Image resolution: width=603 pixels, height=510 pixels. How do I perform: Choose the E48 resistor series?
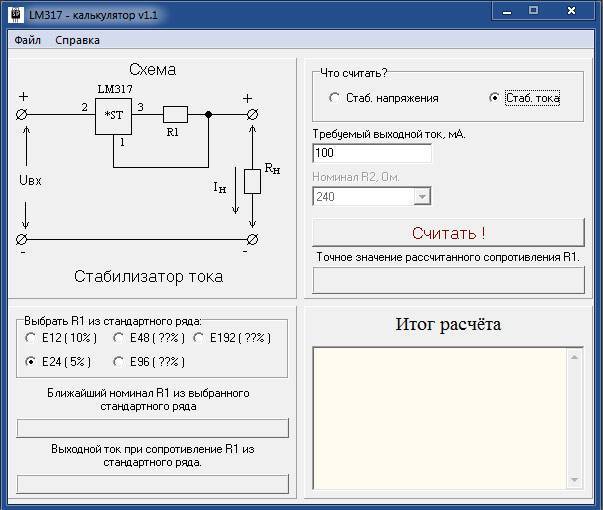pyautogui.click(x=119, y=338)
